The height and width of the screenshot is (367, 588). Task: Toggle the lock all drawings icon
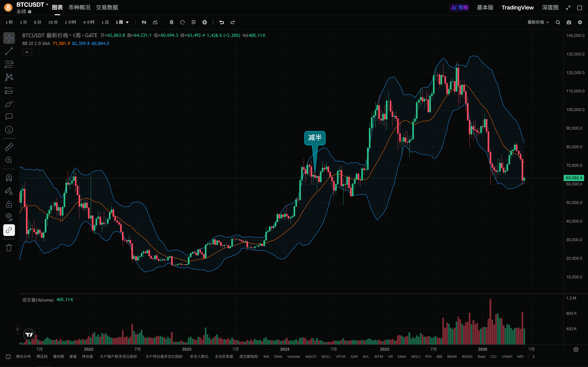9,204
